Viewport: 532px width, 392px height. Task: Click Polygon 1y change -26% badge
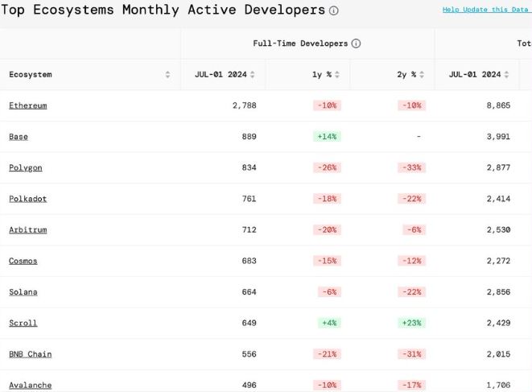click(x=327, y=167)
